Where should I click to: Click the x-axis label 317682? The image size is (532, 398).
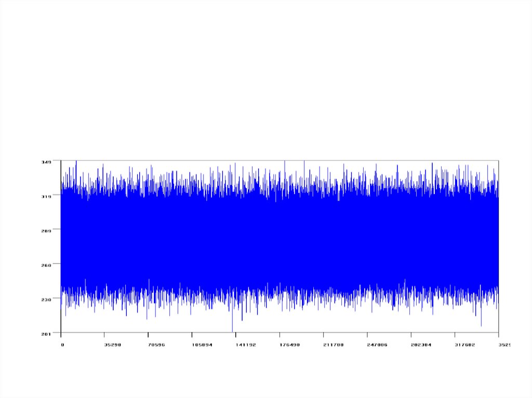pos(465,345)
